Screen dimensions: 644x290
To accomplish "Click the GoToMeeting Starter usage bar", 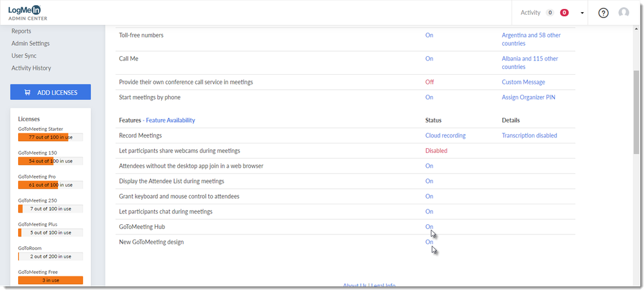I will pos(50,137).
